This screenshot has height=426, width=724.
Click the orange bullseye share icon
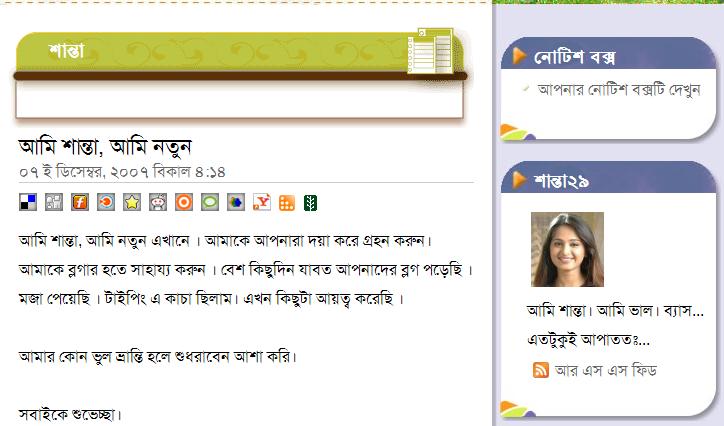point(184,202)
